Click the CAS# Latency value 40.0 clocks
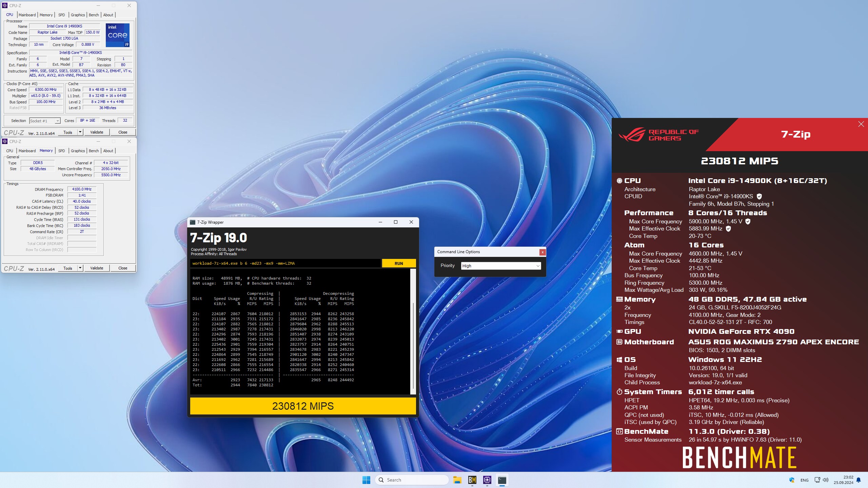The width and height of the screenshot is (868, 488). click(x=82, y=201)
